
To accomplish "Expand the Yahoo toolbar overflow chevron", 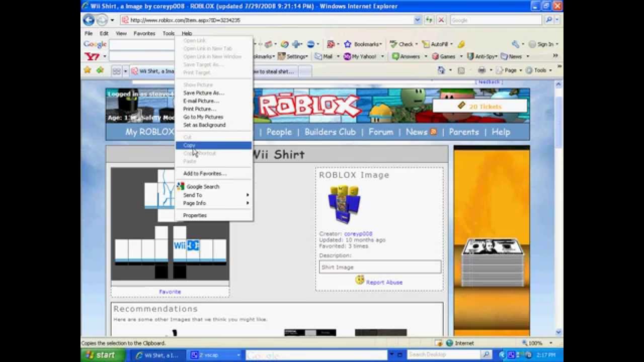I will pyautogui.click(x=555, y=56).
